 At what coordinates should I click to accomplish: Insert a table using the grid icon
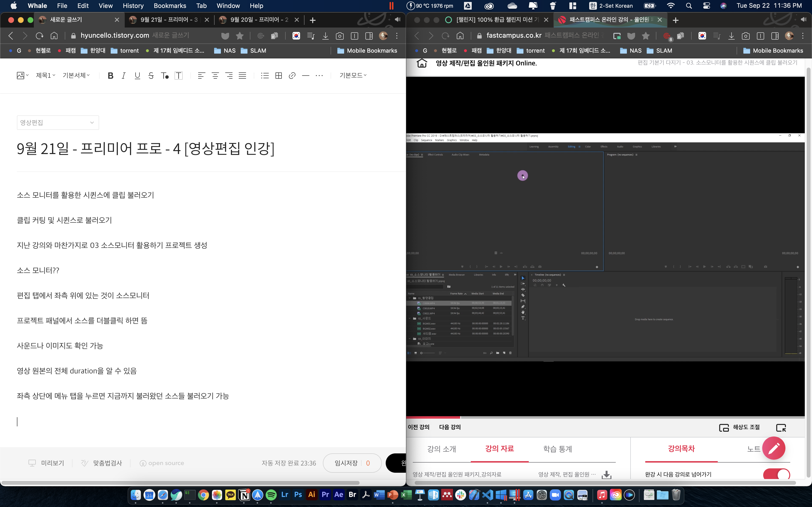tap(278, 75)
